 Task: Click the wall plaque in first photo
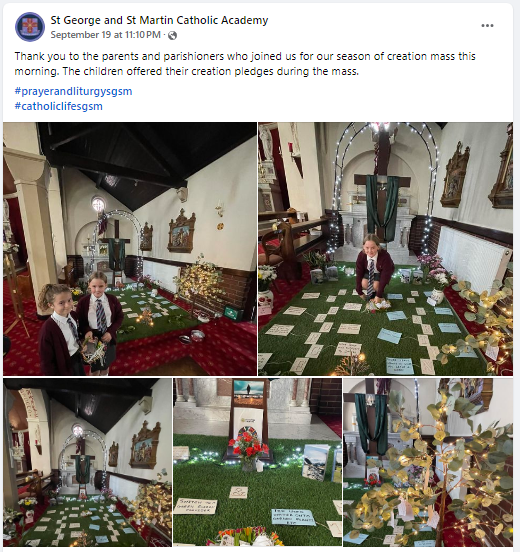[182, 231]
